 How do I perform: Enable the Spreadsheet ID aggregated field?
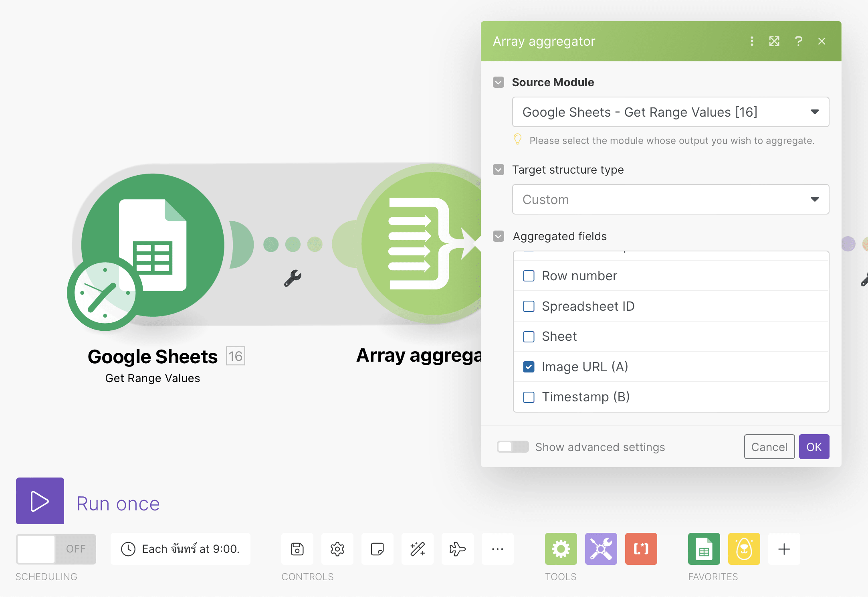click(x=529, y=306)
